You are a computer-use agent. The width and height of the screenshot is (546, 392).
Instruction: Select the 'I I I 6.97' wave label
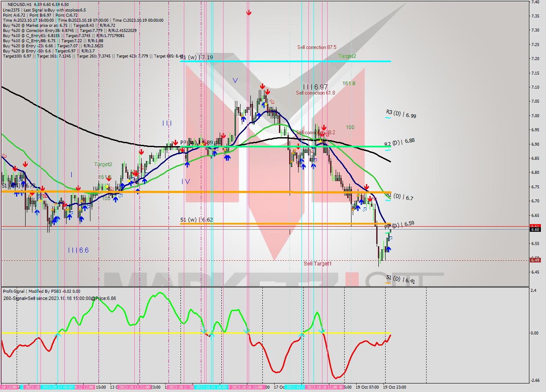[x=315, y=87]
